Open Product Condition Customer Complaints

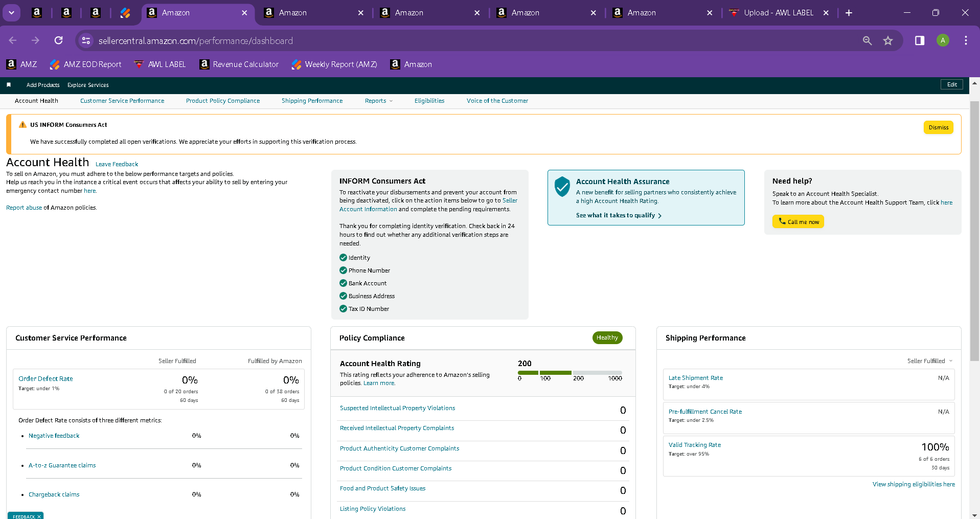(396, 468)
